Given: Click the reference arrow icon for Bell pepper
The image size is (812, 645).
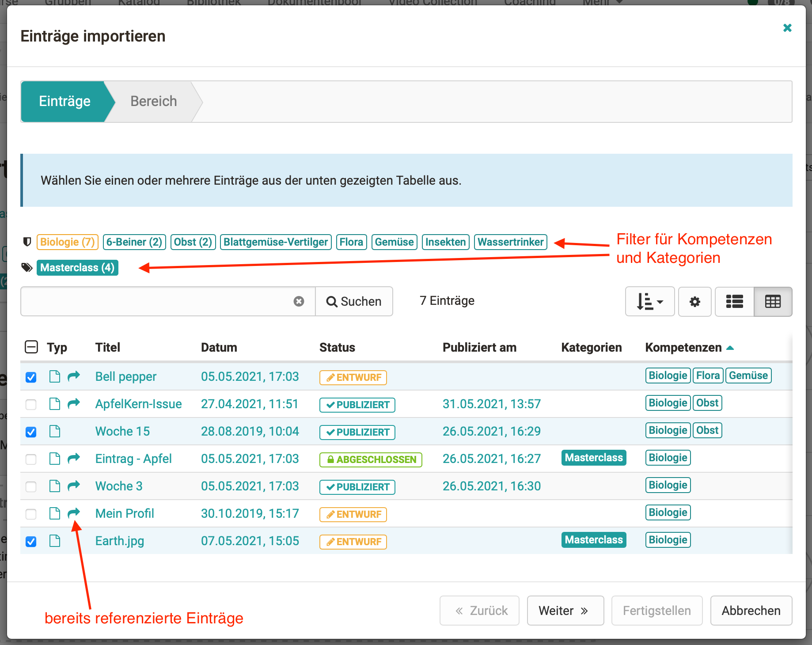Looking at the screenshot, I should coord(74,376).
